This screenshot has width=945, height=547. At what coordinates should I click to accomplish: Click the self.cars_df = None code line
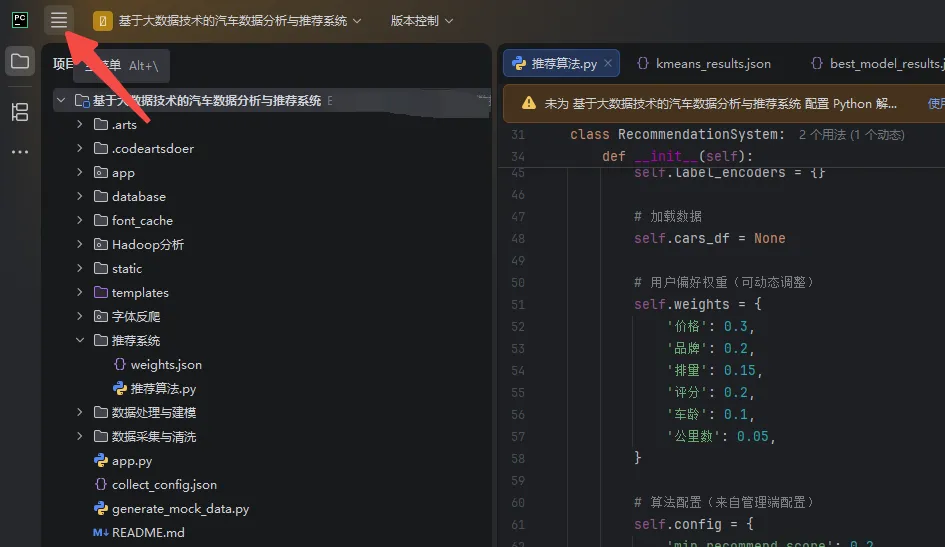tap(709, 238)
